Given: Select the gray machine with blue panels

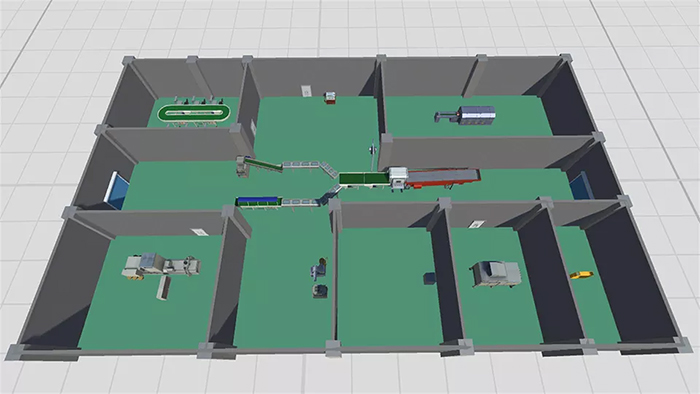Looking at the screenshot, I should (x=465, y=115).
